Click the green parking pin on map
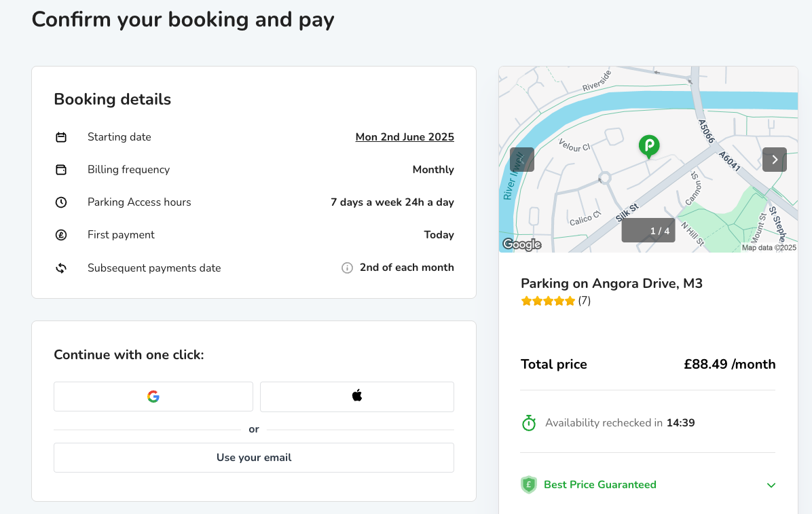This screenshot has height=514, width=812. 649,146
